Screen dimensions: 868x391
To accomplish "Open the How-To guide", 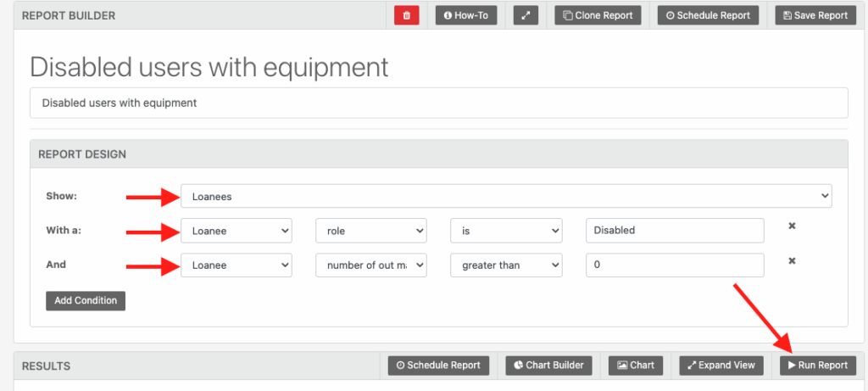I will coord(466,15).
